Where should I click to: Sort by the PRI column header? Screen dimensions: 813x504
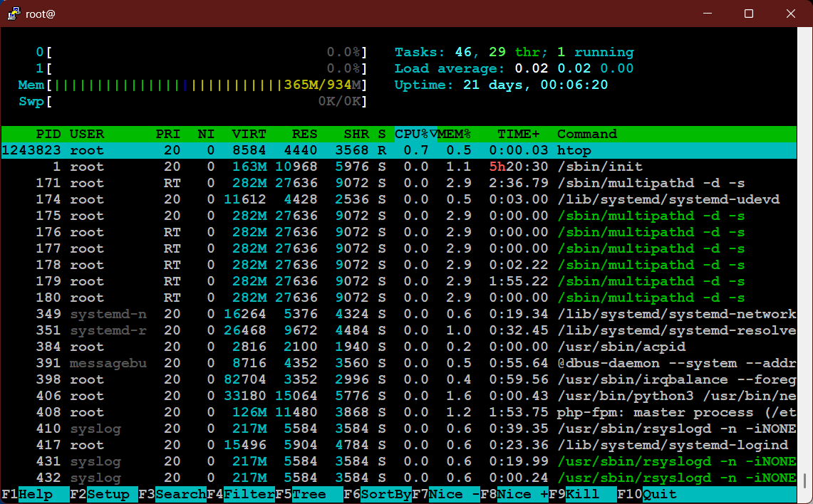coord(168,134)
